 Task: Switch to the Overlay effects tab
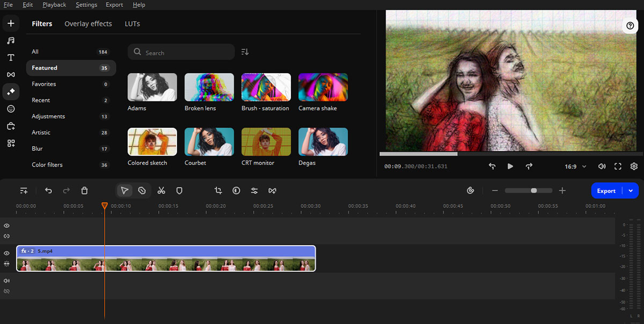pyautogui.click(x=88, y=24)
